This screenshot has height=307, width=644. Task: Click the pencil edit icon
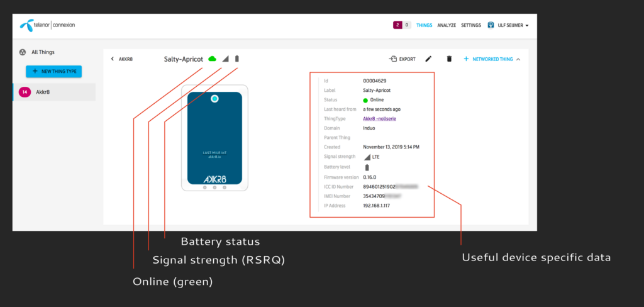pos(428,59)
